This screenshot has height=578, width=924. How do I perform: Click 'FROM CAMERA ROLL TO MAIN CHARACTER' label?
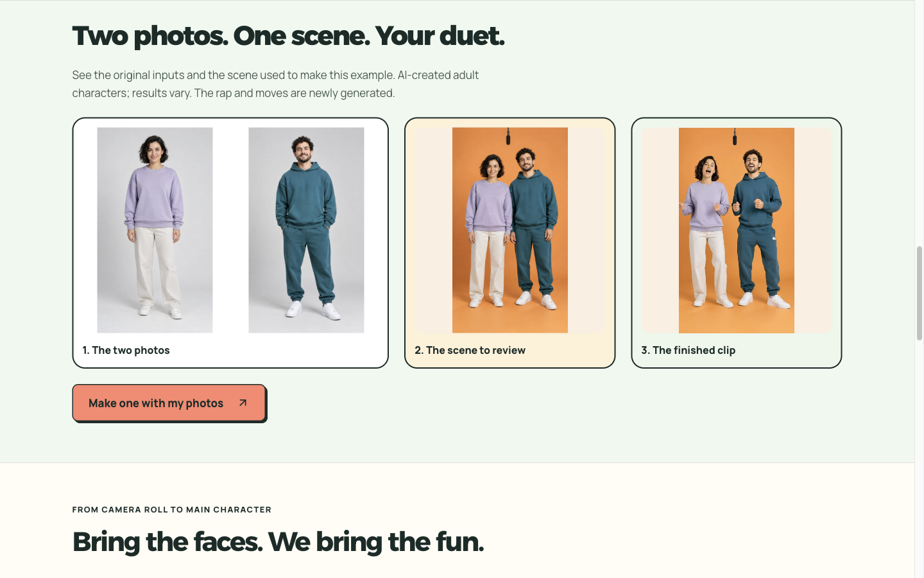172,510
